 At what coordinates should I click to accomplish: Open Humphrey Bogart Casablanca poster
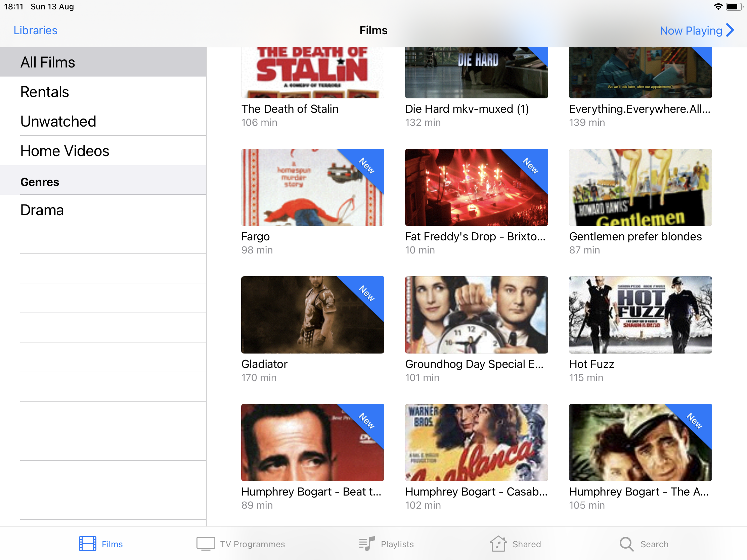(x=476, y=442)
